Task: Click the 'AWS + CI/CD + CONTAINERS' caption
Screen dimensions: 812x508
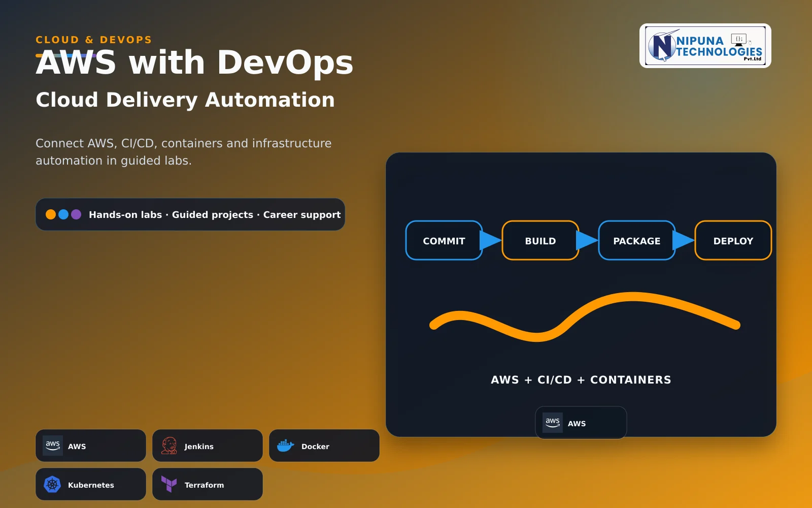Action: [581, 379]
